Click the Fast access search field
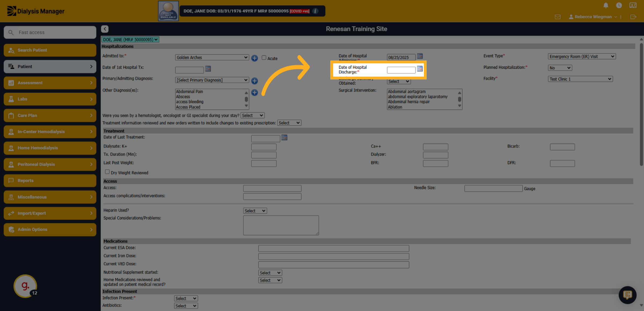The height and width of the screenshot is (311, 644). 50,32
